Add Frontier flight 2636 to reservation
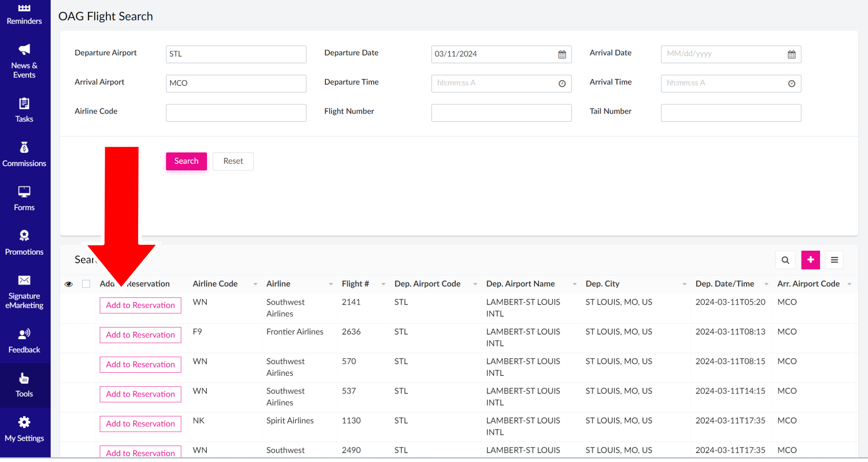This screenshot has width=868, height=462. click(x=140, y=335)
